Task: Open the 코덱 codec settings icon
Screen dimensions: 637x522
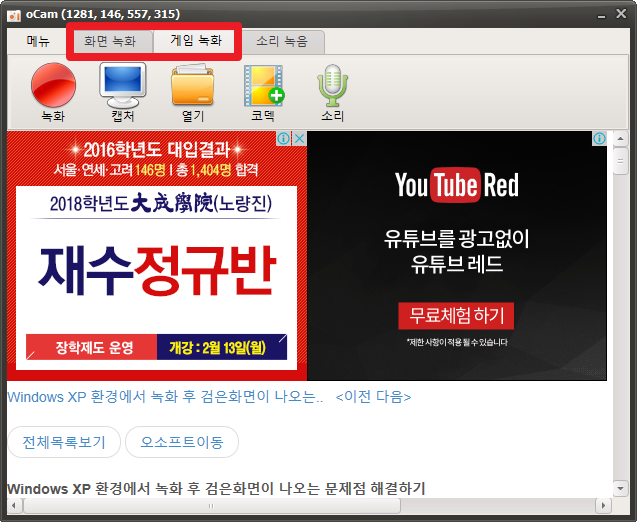Action: 264,92
